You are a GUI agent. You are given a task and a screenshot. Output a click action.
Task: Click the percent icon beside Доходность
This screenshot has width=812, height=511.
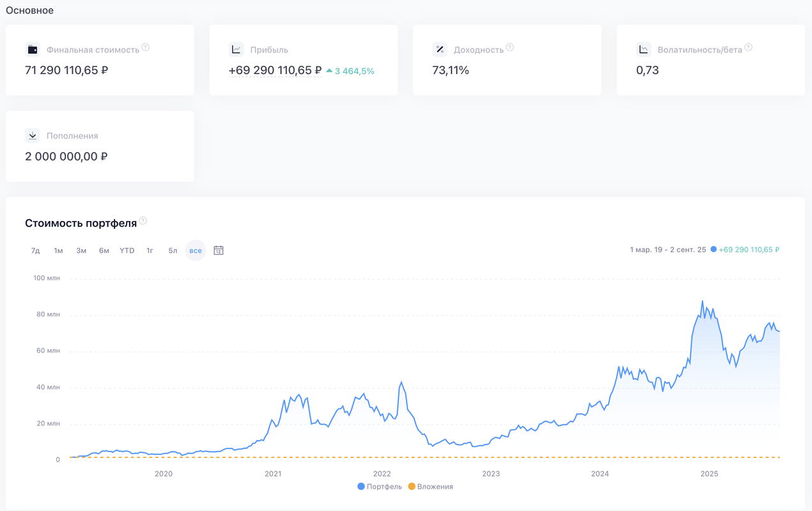pyautogui.click(x=440, y=49)
